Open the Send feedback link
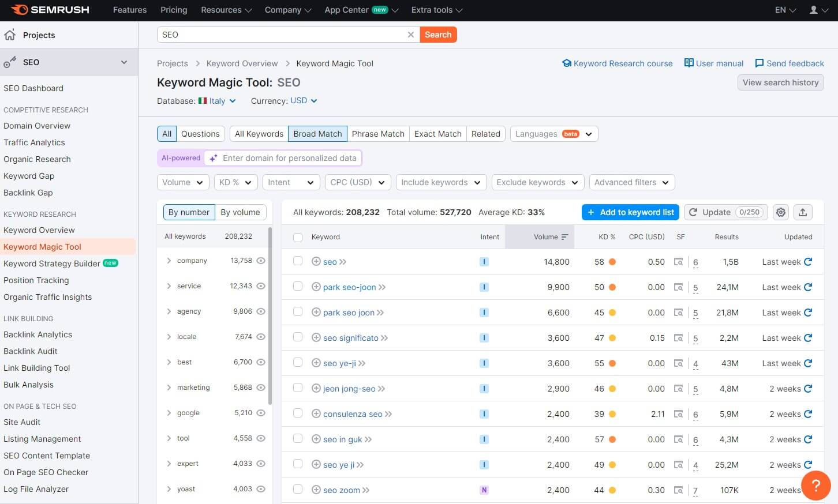The image size is (838, 504). point(790,63)
